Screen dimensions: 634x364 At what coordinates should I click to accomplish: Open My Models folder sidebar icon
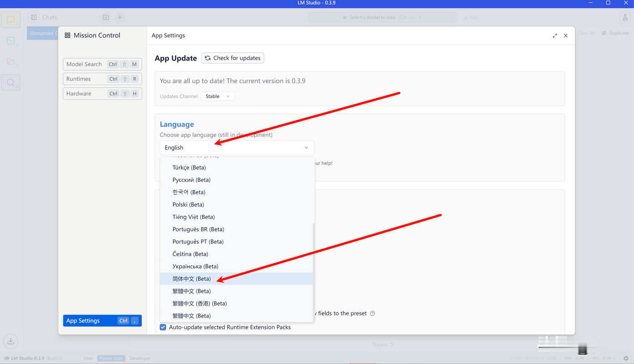pos(10,61)
